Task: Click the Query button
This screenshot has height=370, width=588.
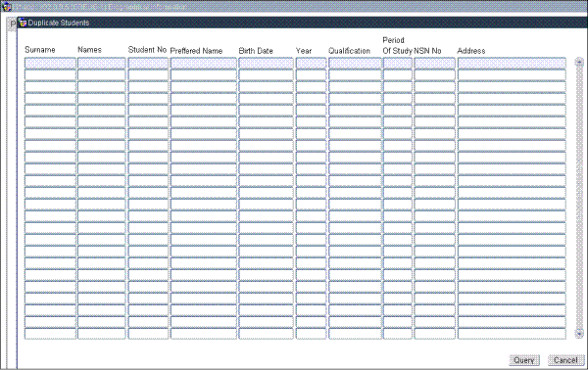Action: 524,360
